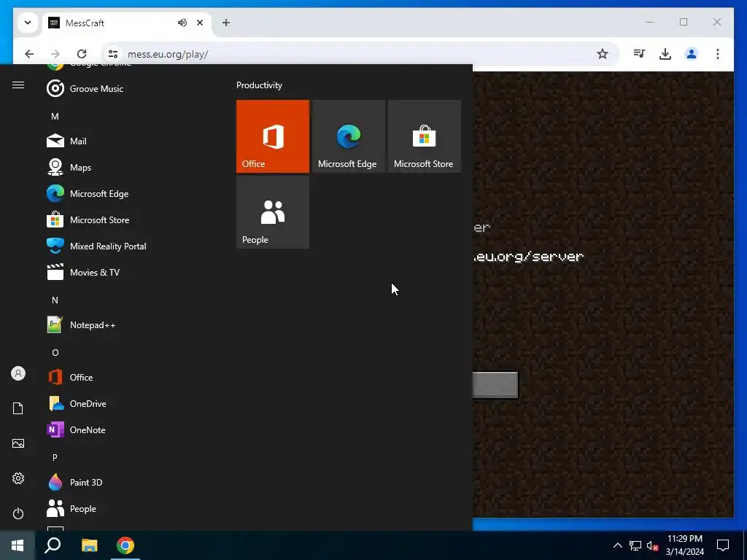
Task: Click the letter O section header
Action: coord(55,352)
